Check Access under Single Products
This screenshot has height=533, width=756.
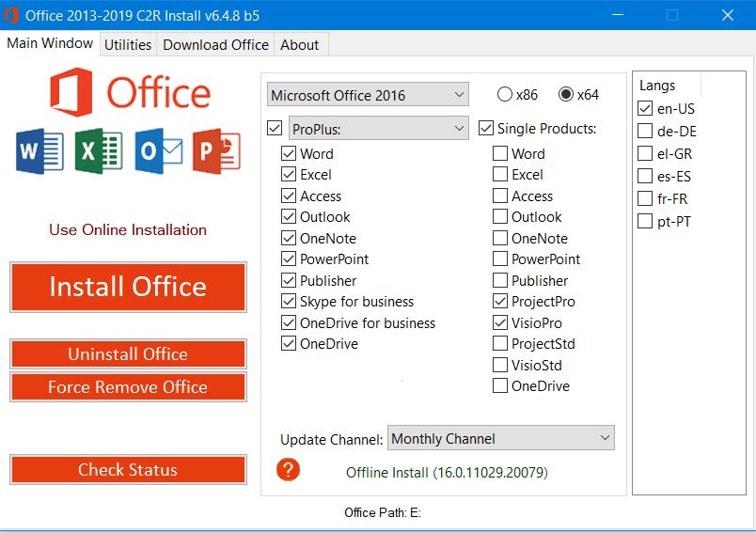[500, 196]
